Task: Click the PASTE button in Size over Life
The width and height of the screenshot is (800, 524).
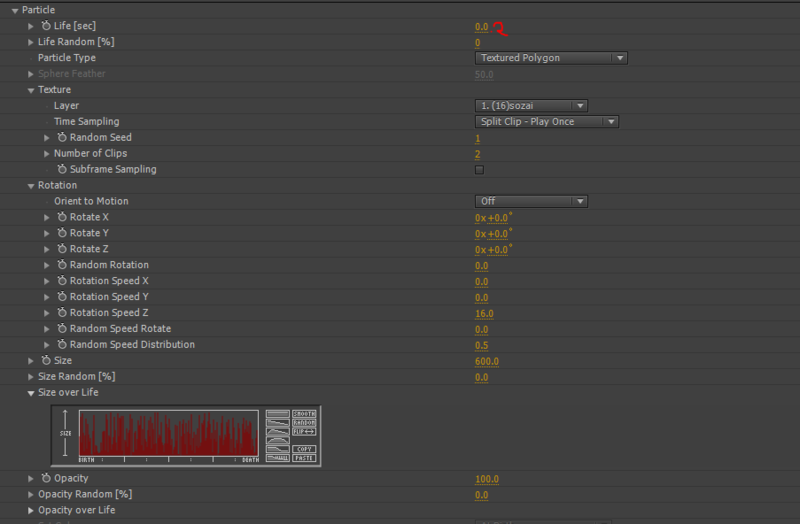Action: [x=304, y=458]
